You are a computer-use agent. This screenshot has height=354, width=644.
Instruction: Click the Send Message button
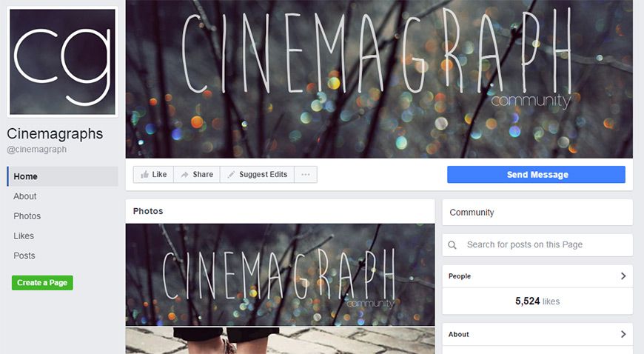click(537, 175)
